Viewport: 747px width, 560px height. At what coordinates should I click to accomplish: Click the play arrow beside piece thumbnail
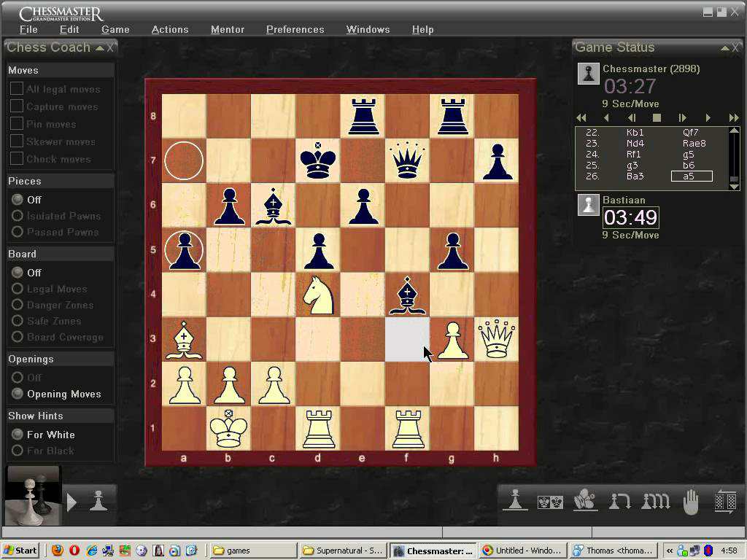pyautogui.click(x=72, y=502)
